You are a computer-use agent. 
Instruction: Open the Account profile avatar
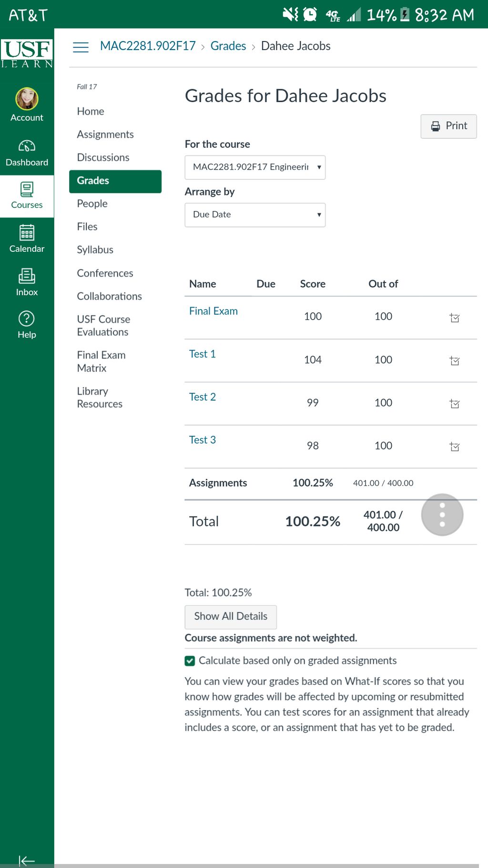(27, 99)
